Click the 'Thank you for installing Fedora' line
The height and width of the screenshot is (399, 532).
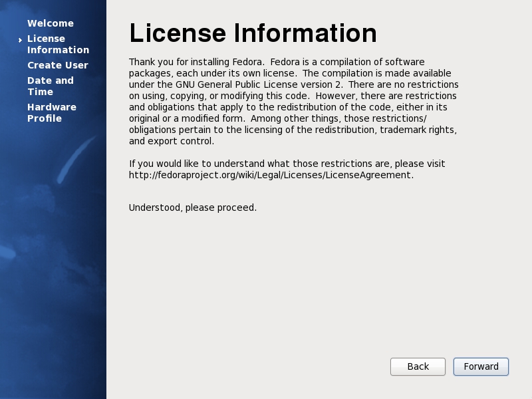(277, 62)
